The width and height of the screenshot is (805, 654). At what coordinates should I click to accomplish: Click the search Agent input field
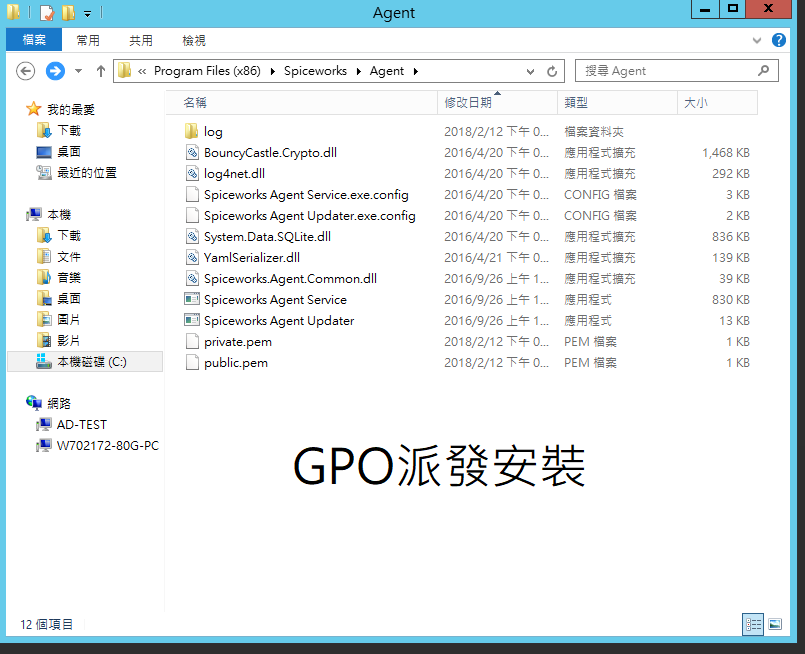click(x=677, y=71)
